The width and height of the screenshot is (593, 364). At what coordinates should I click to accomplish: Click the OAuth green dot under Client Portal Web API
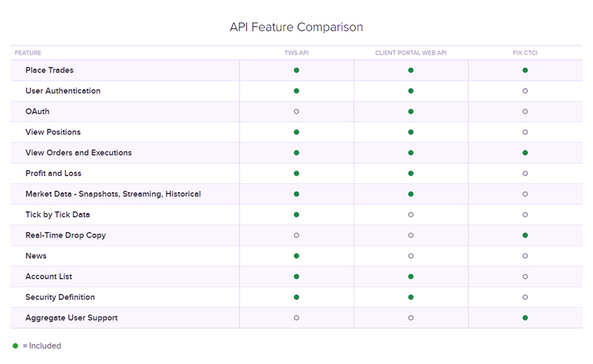click(x=411, y=111)
